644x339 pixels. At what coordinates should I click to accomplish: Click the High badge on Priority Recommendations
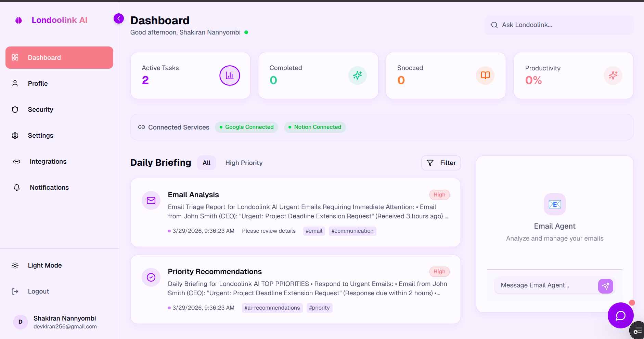click(x=439, y=272)
